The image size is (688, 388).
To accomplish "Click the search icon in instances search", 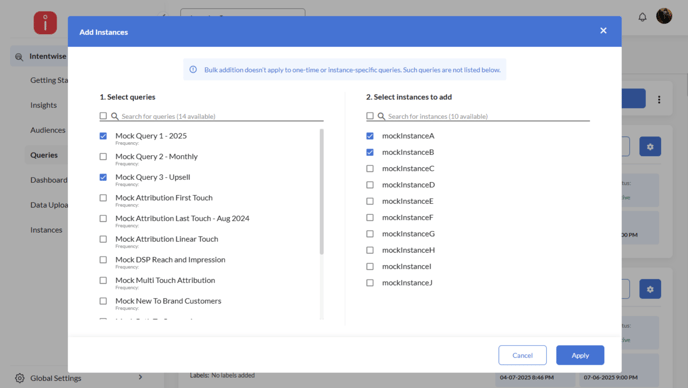I will 381,116.
